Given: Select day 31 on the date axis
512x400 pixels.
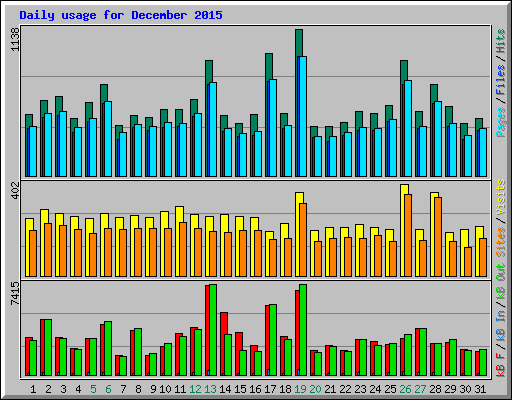Looking at the screenshot, I should click(480, 389).
